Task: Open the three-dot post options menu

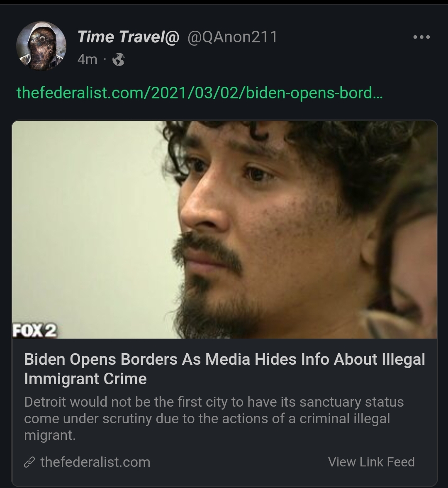Action: tap(421, 37)
